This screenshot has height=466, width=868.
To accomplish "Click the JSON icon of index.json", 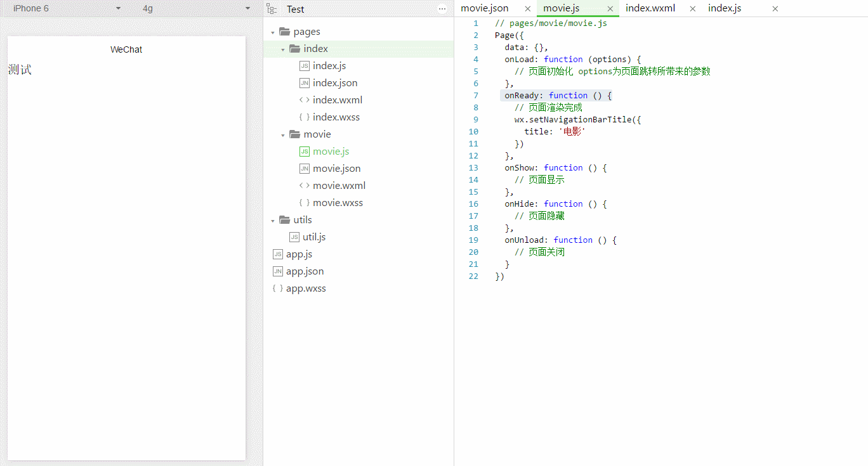I will click(305, 83).
